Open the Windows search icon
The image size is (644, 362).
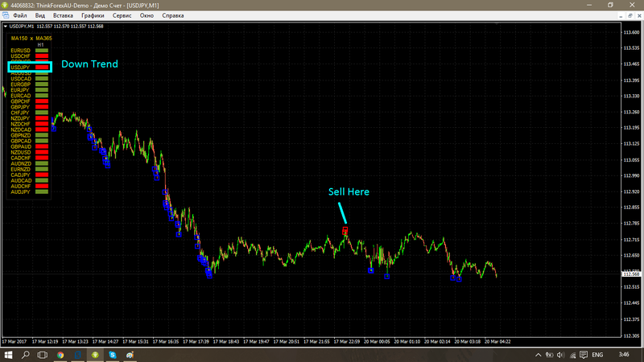(26, 355)
